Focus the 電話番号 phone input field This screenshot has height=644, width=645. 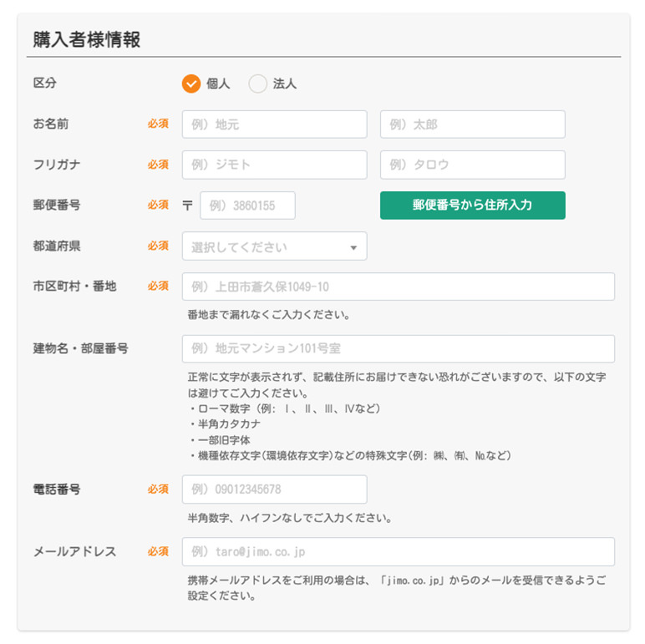click(274, 489)
